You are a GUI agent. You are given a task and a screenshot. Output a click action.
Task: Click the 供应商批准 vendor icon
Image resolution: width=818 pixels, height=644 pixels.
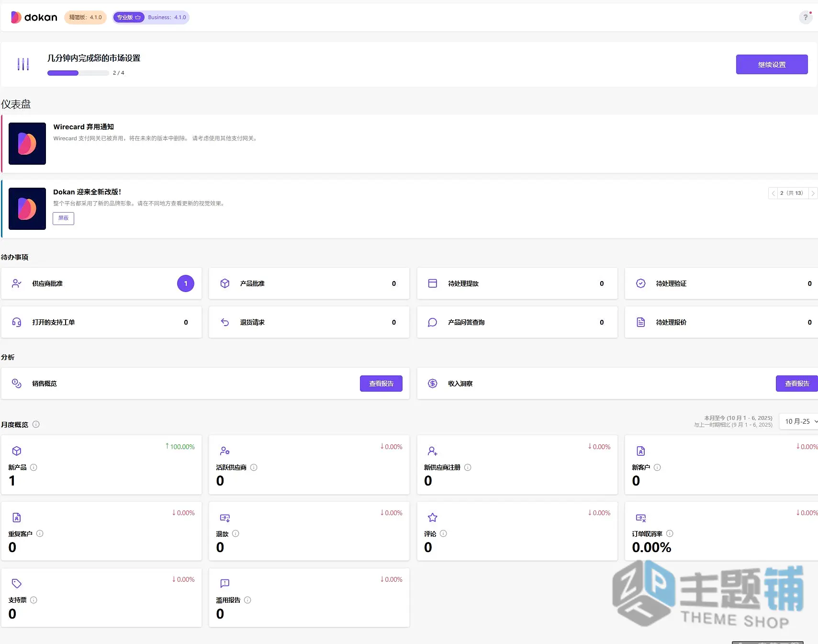tap(17, 283)
